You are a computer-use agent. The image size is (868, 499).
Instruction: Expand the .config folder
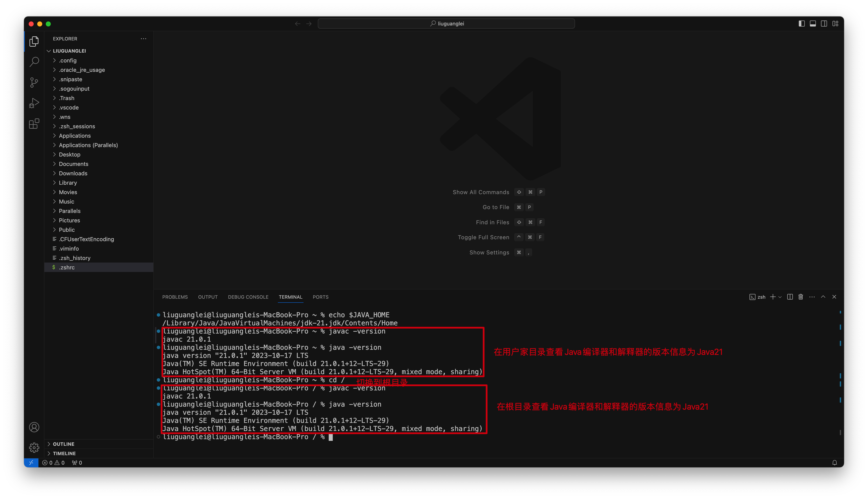(x=99, y=60)
